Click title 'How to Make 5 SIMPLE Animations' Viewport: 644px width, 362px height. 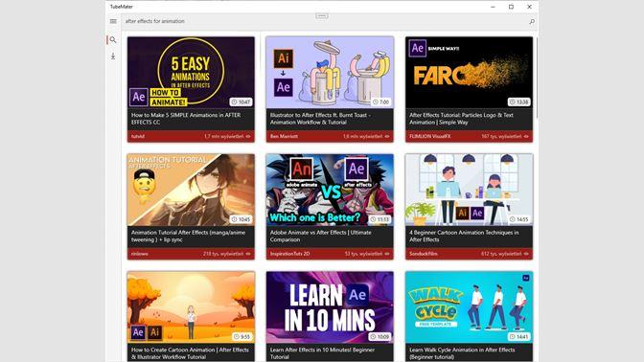coord(186,119)
